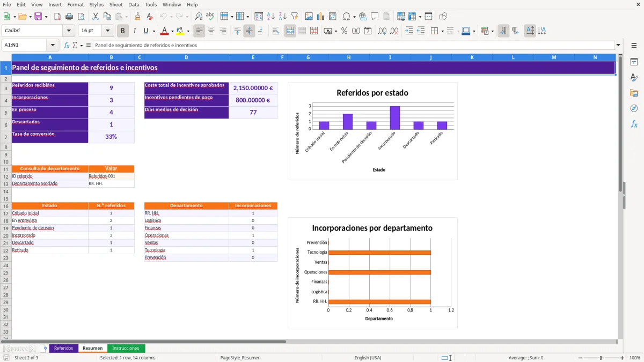Insert Image icon in toolbar

click(310, 17)
